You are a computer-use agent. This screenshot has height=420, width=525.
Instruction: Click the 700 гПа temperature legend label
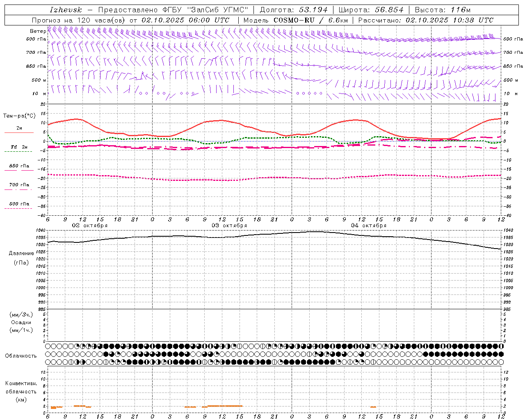tap(19, 185)
